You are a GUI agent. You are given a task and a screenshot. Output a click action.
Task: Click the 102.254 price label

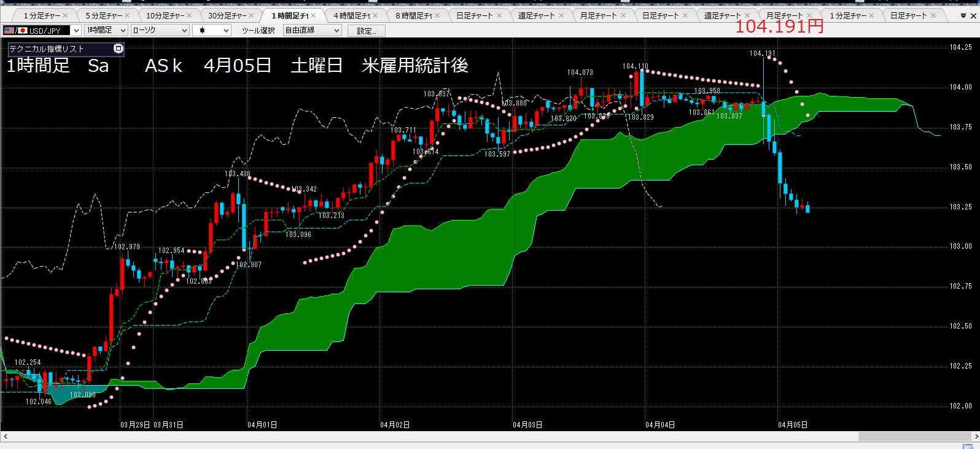[x=28, y=362]
